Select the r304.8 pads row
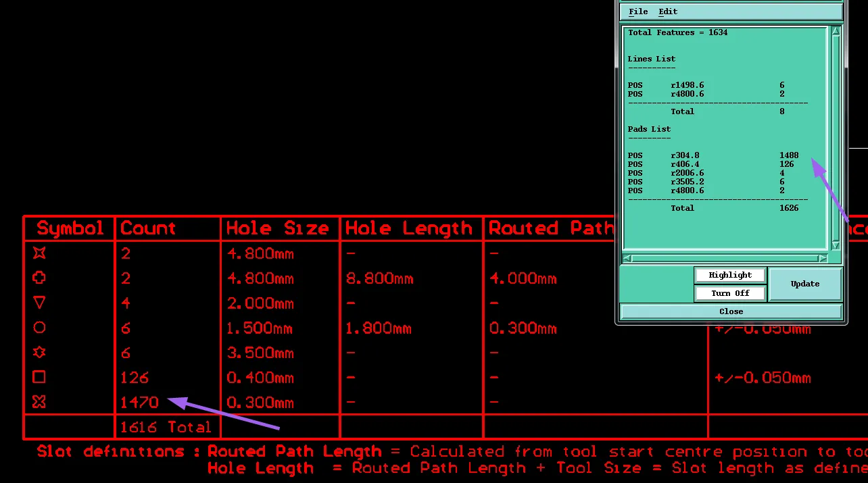Viewport: 868px width, 483px height. (x=713, y=155)
